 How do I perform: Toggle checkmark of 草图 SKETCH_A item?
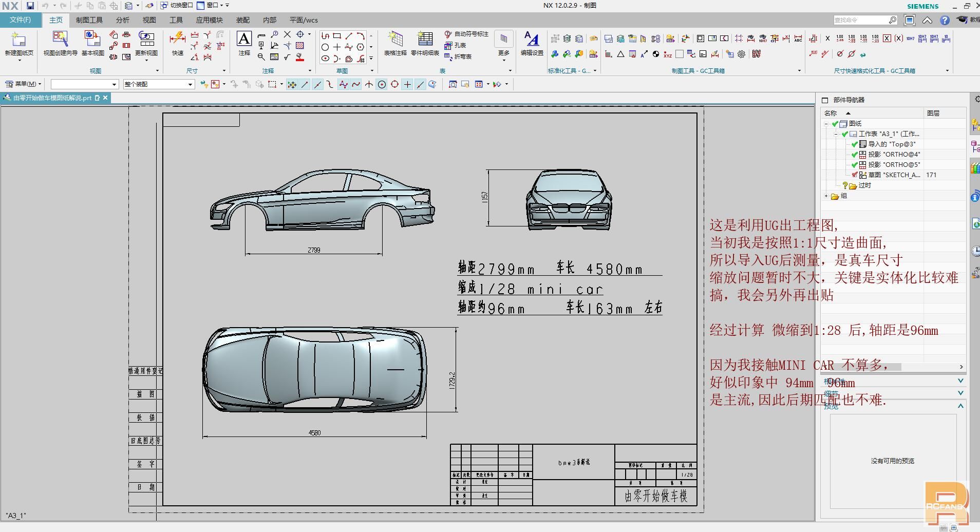(x=855, y=175)
